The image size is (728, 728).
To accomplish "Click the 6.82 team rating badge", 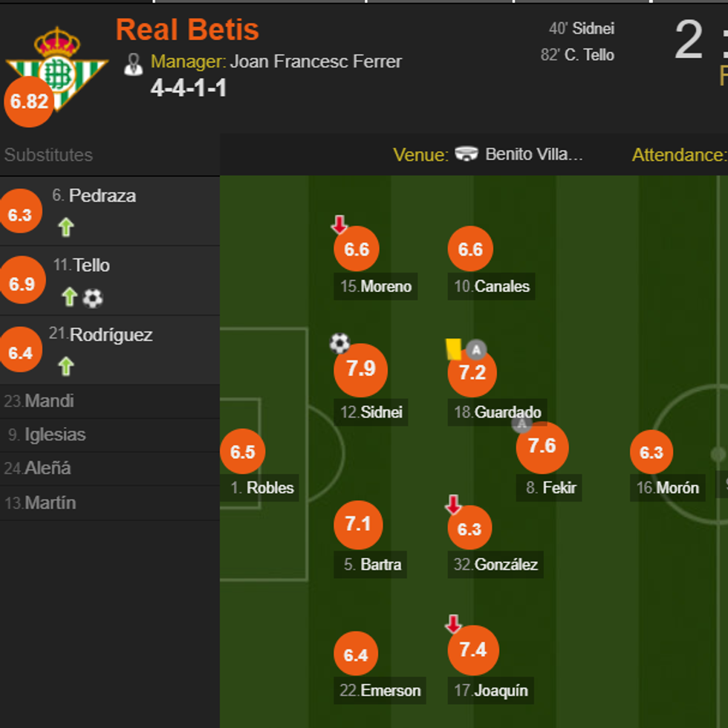I will coord(29,102).
